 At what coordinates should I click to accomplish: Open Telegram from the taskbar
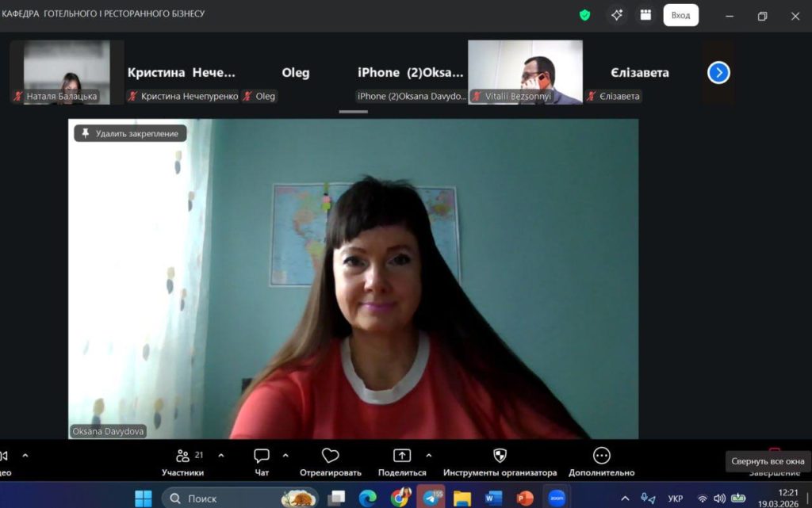click(x=431, y=498)
